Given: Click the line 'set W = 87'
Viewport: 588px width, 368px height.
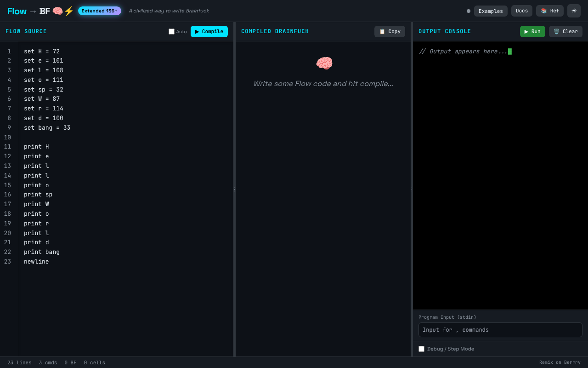Looking at the screenshot, I should click(42, 99).
